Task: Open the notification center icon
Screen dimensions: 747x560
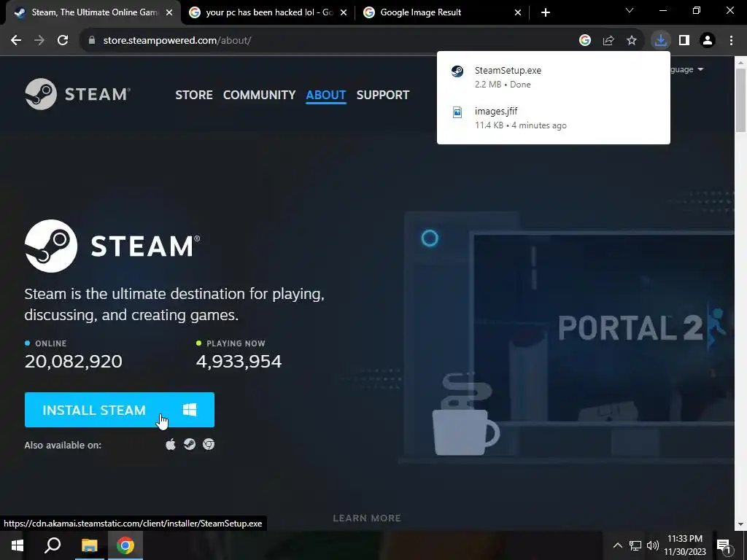Action: [724, 545]
